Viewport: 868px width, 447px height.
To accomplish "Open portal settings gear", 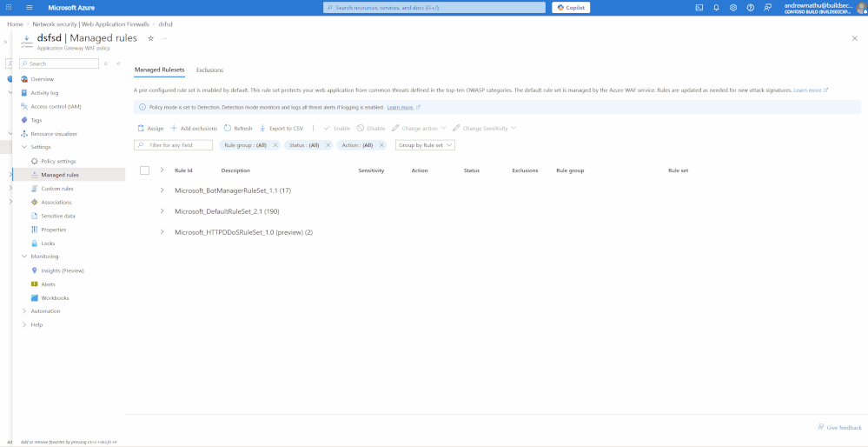I will pos(733,7).
